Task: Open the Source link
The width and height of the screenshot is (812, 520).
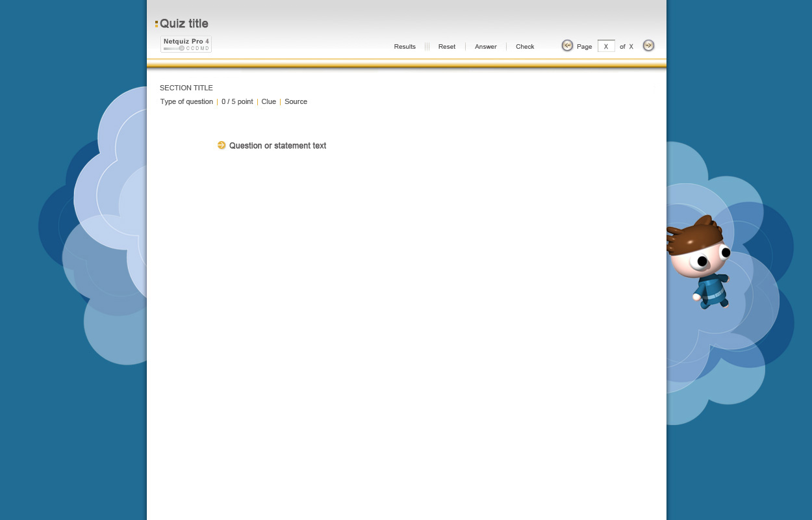Action: tap(296, 102)
